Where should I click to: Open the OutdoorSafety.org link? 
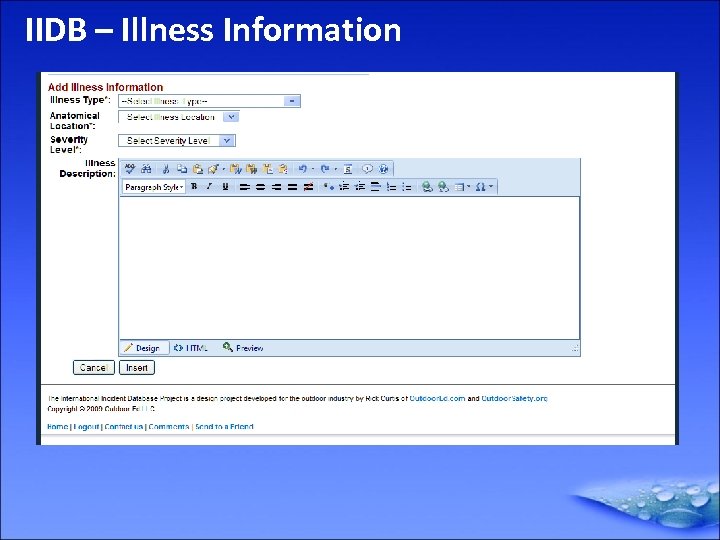coord(514,399)
